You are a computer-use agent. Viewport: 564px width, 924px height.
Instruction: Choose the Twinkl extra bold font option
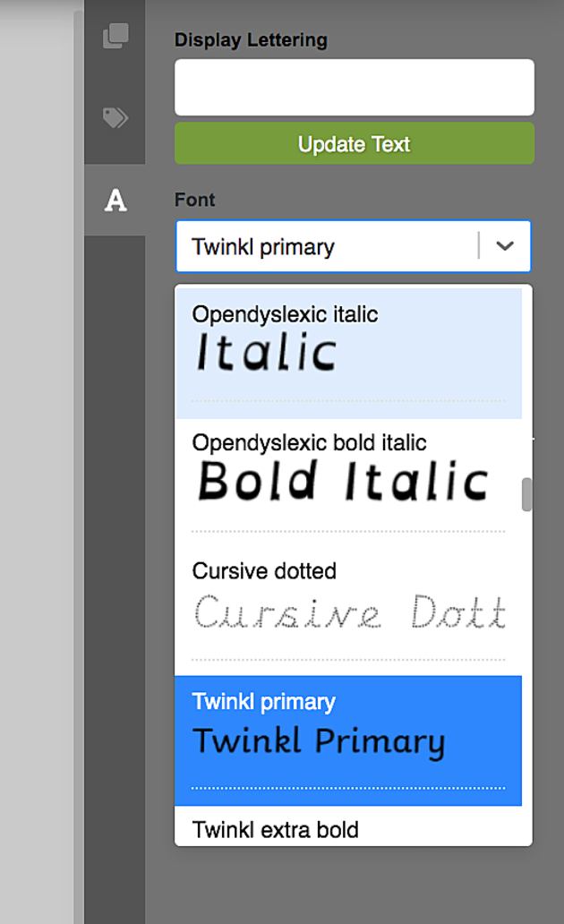(348, 826)
